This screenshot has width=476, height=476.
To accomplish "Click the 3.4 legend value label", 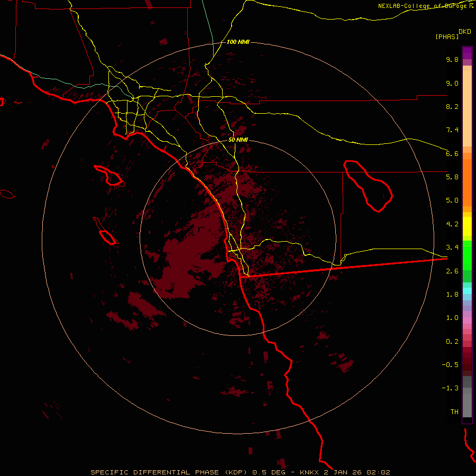I will (x=452, y=248).
